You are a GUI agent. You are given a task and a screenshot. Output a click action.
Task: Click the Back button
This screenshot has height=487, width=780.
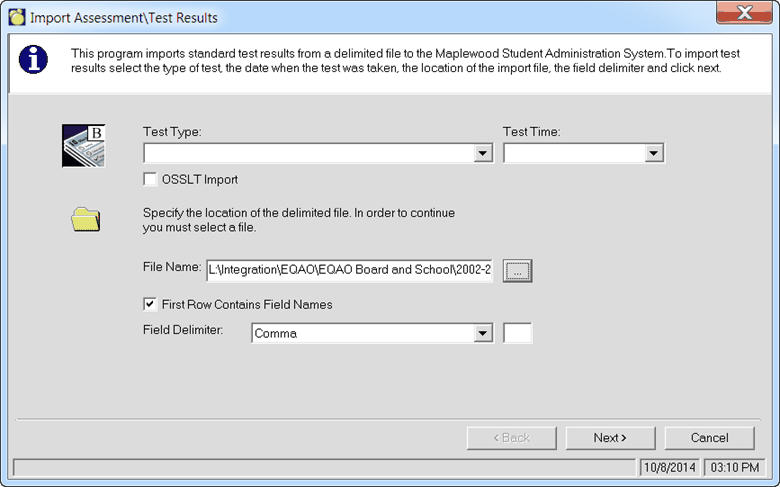pyautogui.click(x=512, y=438)
